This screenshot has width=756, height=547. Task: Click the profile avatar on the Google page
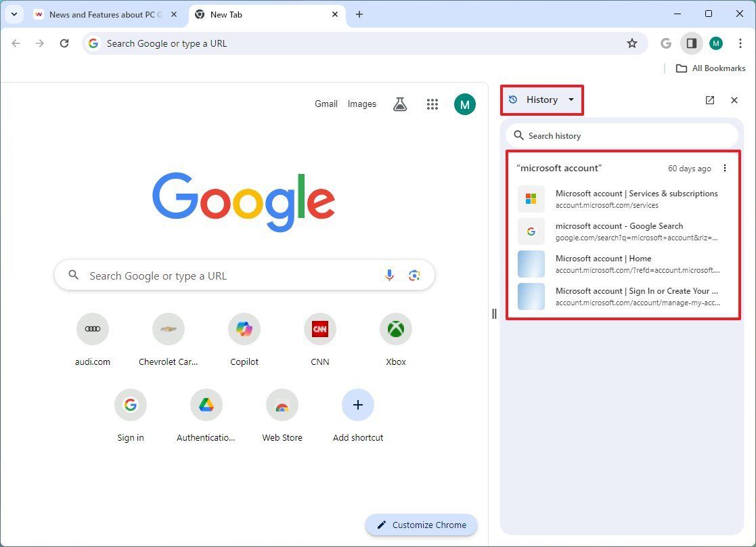point(464,104)
